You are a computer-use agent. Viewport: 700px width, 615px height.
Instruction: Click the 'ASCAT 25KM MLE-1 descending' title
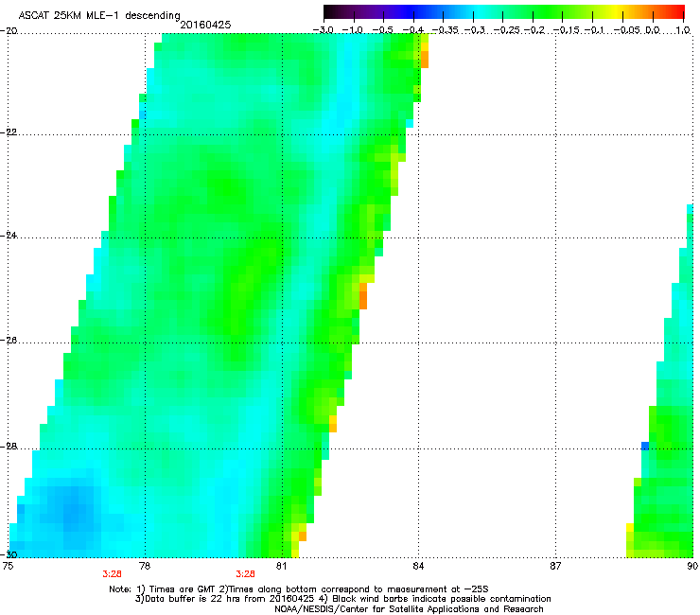point(99,16)
